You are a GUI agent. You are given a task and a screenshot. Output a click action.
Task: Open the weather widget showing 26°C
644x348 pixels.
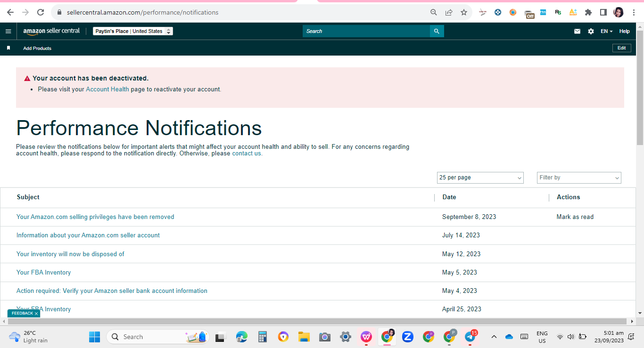pos(29,337)
